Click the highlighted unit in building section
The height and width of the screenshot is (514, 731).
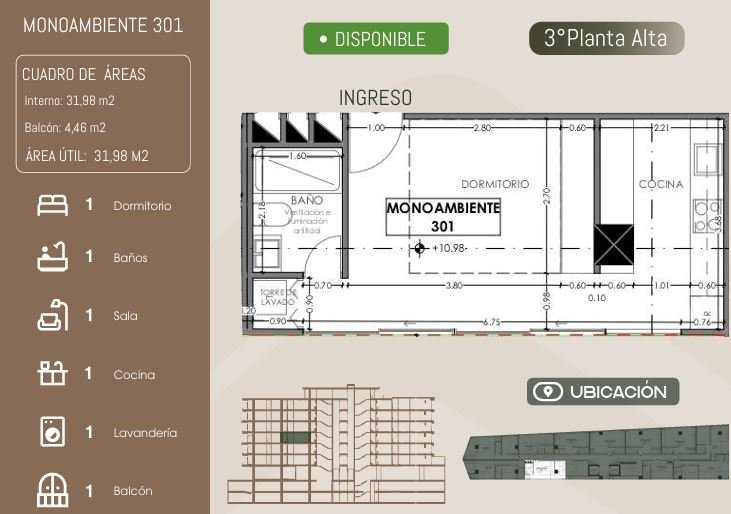click(295, 438)
